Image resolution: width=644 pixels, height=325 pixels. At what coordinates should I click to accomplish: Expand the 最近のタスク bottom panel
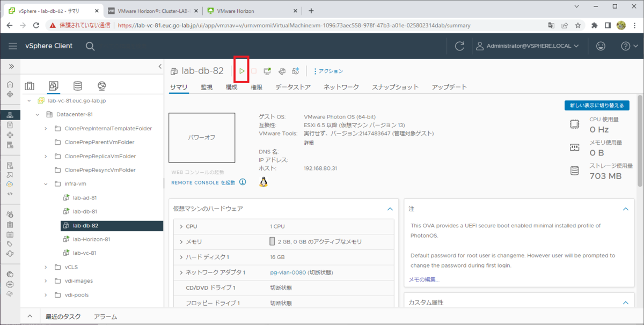(30, 316)
